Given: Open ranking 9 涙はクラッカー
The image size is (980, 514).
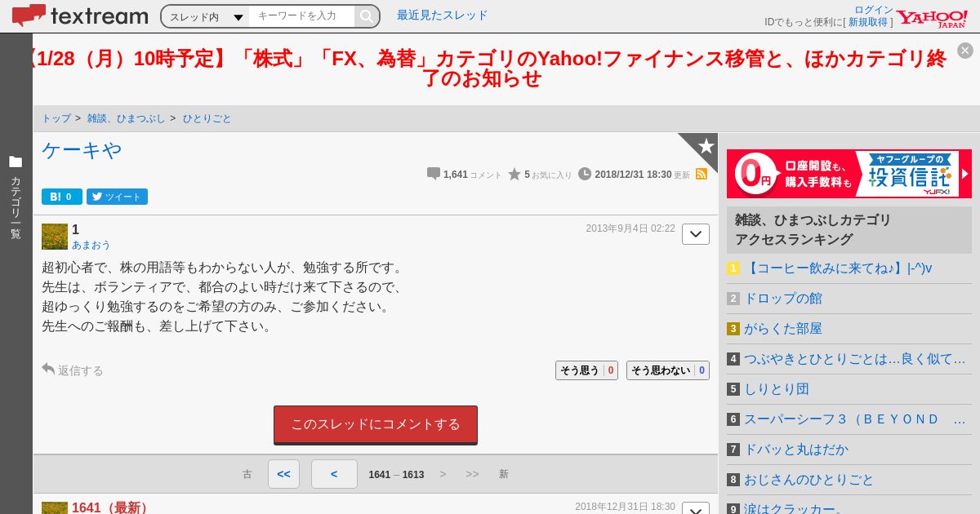Looking at the screenshot, I should [x=794, y=507].
